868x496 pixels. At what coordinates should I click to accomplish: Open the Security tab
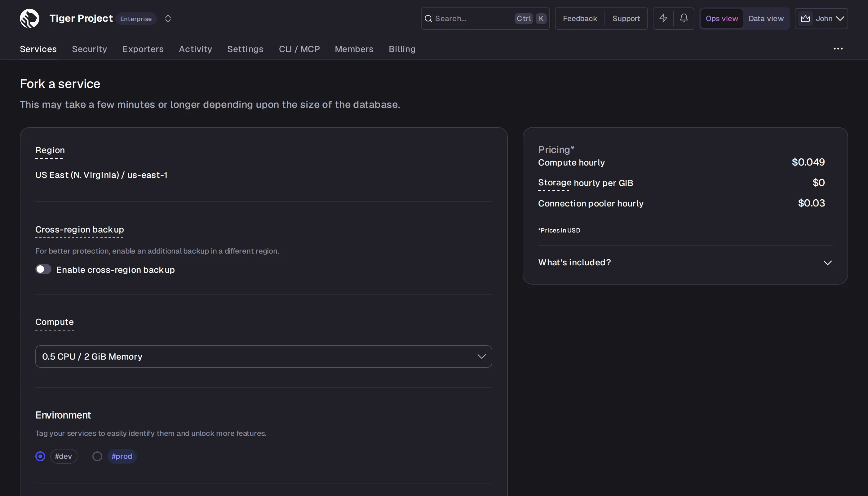[90, 49]
